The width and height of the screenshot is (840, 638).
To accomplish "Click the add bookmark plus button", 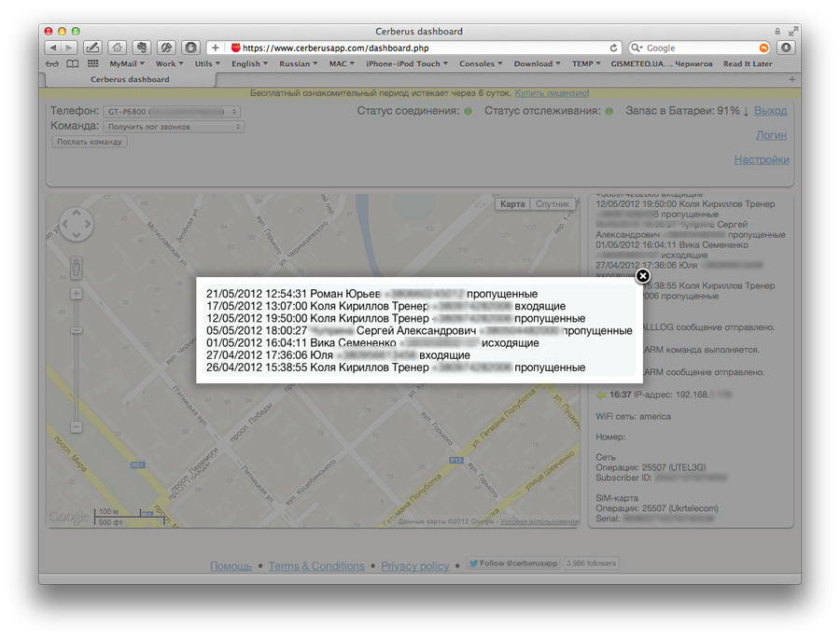I will [x=215, y=48].
